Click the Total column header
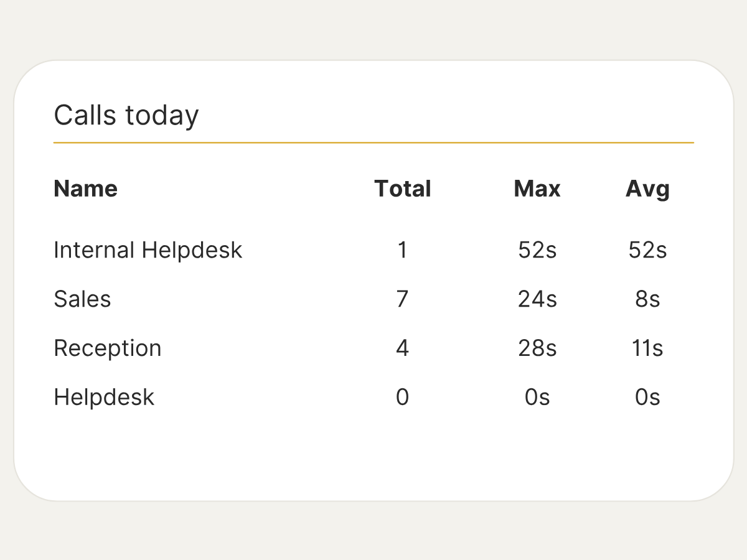Viewport: 747px width, 560px height. coord(403,189)
